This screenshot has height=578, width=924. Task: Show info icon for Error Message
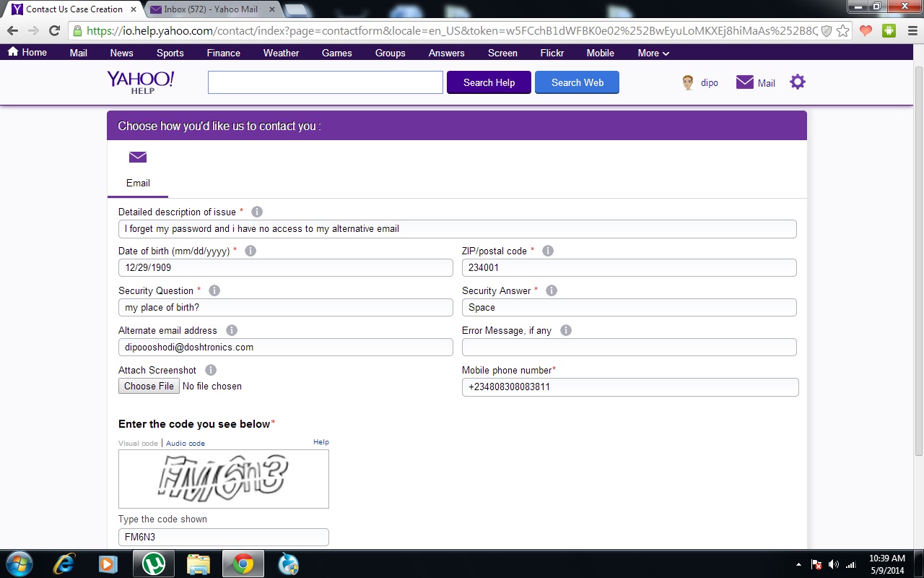[566, 330]
